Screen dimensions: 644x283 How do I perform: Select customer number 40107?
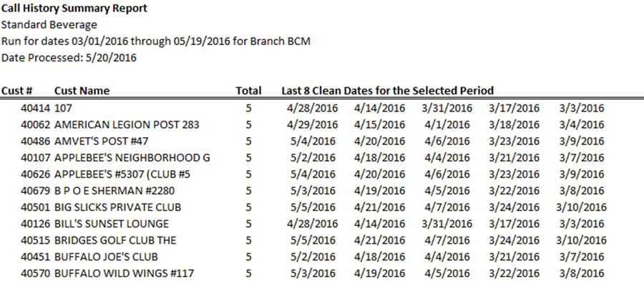click(x=35, y=158)
